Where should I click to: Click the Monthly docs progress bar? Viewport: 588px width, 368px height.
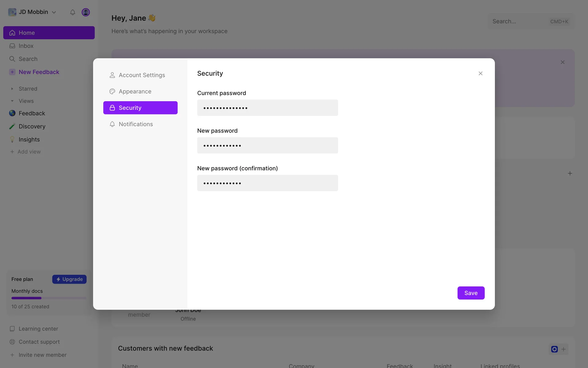(x=49, y=298)
